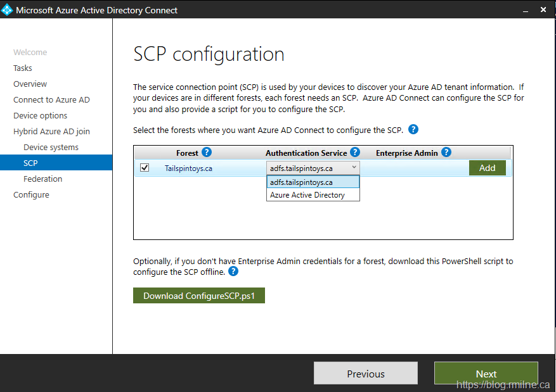Image resolution: width=556 pixels, height=392 pixels.
Task: Download the ConfigureSCP.ps1 script
Action: (x=198, y=296)
